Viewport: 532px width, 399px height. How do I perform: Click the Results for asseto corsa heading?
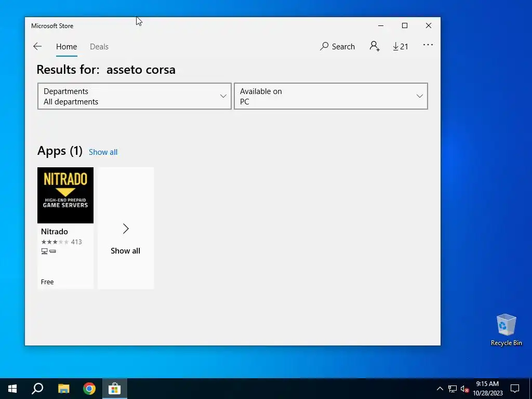pyautogui.click(x=106, y=70)
